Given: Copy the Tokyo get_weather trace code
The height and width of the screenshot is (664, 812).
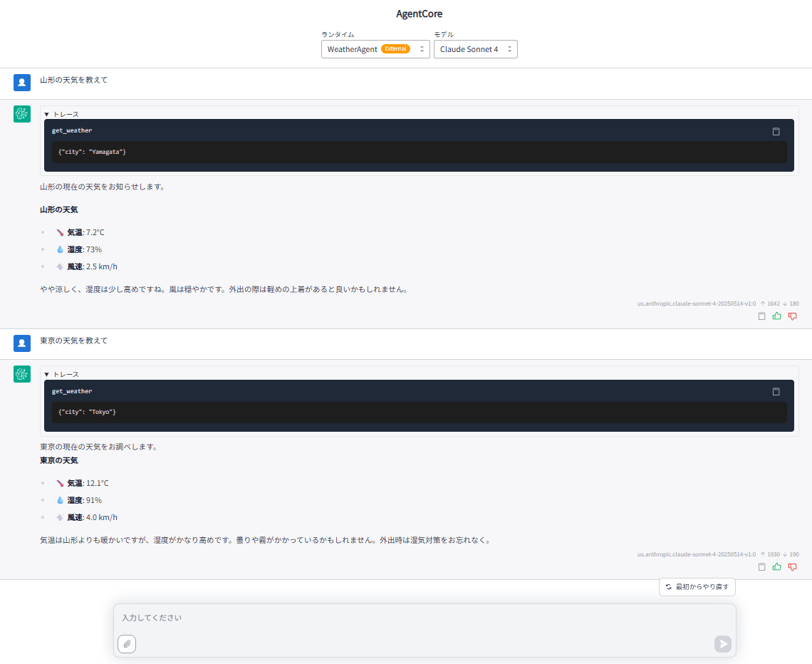Looking at the screenshot, I should tap(776, 392).
